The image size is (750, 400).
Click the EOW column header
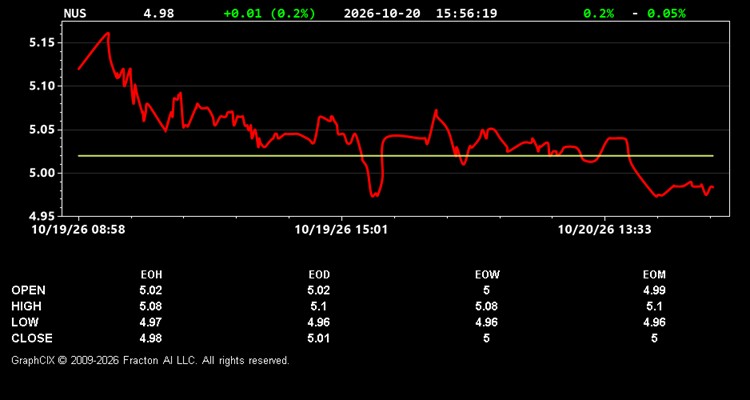tap(486, 275)
